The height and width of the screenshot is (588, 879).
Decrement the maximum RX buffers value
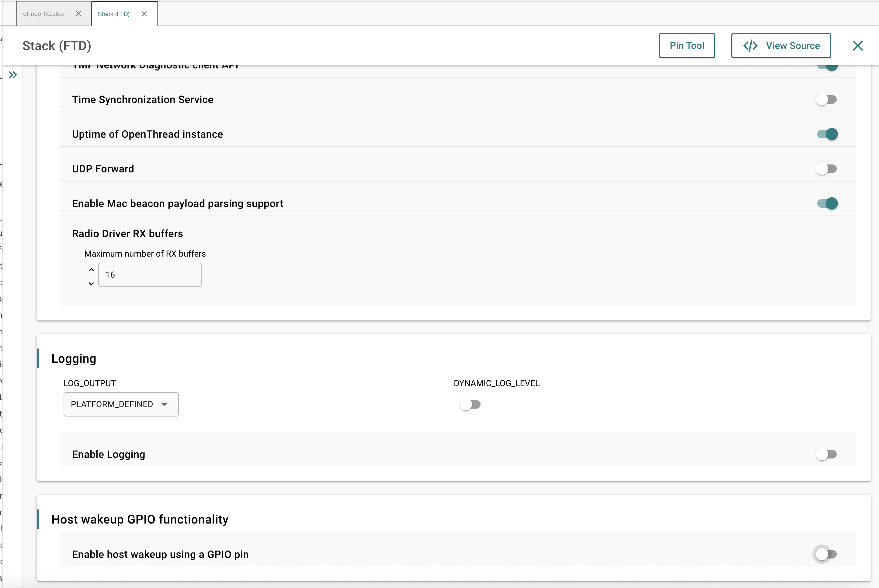(x=91, y=284)
